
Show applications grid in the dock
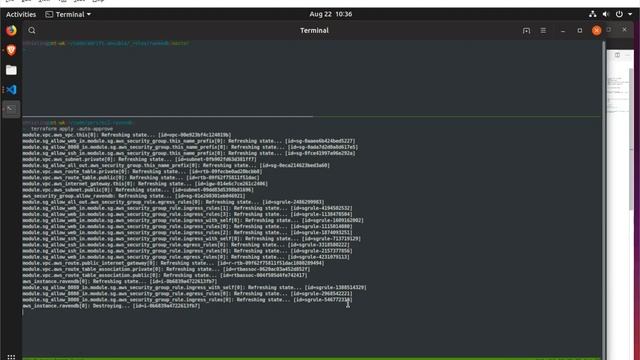pyautogui.click(x=11, y=357)
